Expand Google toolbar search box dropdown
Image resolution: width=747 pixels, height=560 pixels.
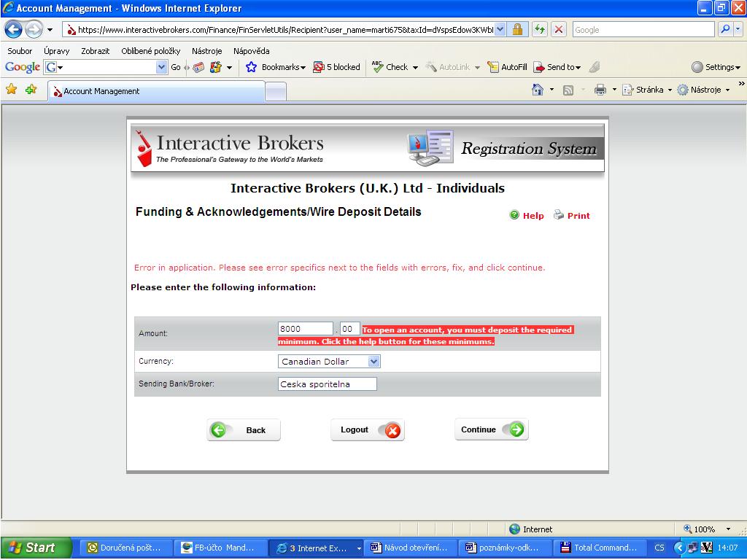161,67
